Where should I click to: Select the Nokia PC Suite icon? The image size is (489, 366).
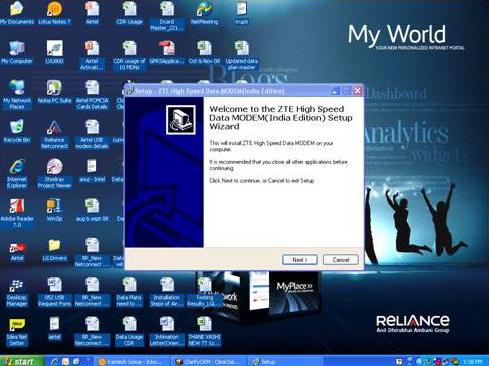click(x=54, y=92)
